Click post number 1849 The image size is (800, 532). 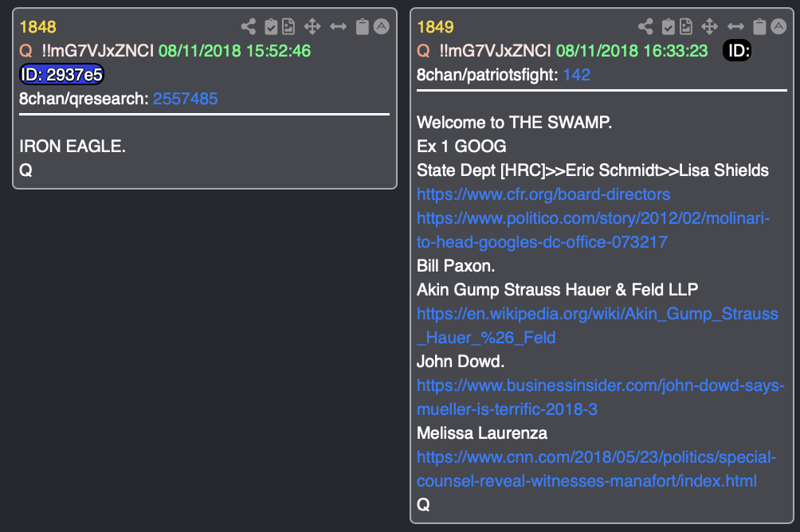click(435, 27)
